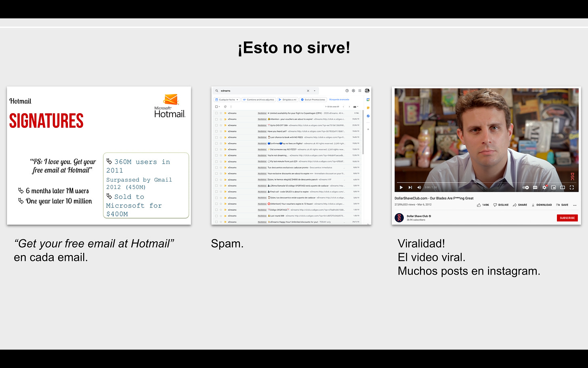Click DOWNLOAD under the YouTube video
Image resolution: width=588 pixels, height=368 pixels.
point(542,205)
